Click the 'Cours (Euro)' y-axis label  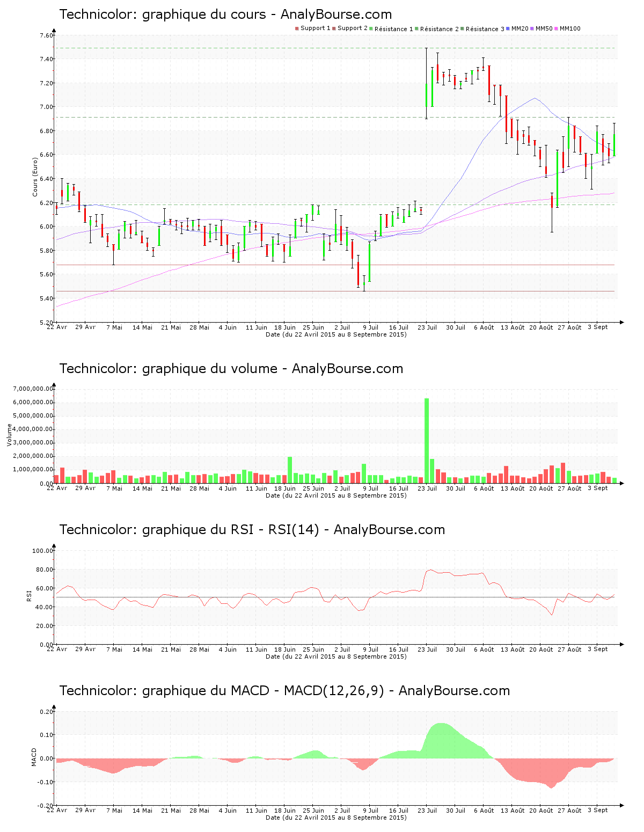tap(35, 177)
